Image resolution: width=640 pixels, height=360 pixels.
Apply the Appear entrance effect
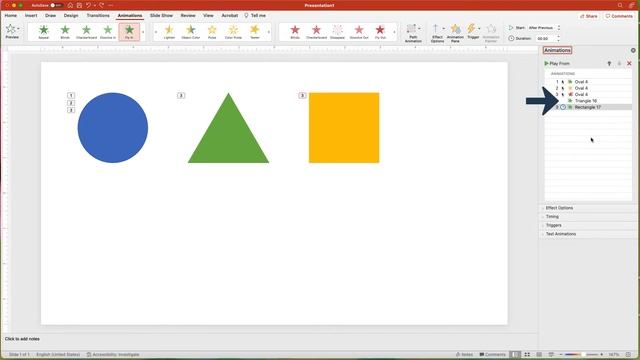click(x=44, y=31)
